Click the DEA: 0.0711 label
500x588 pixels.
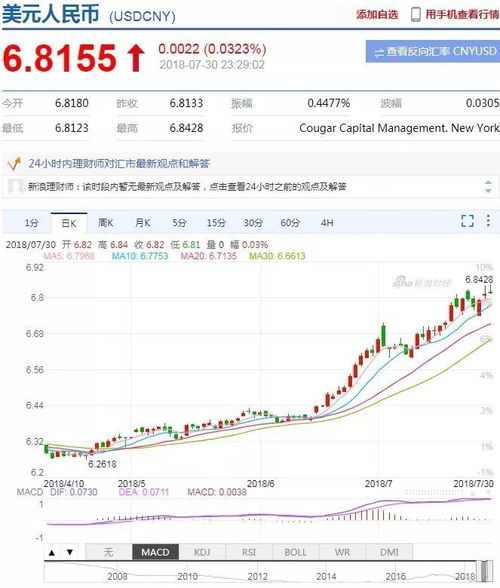click(144, 492)
